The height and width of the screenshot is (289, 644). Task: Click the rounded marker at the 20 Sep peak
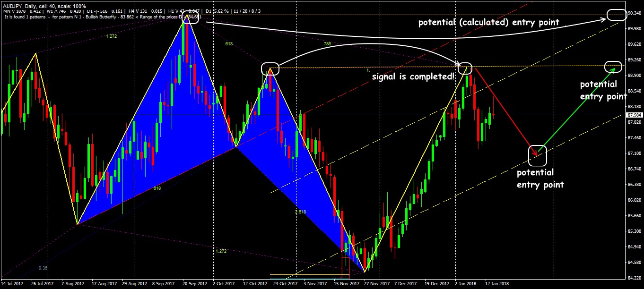[192, 17]
